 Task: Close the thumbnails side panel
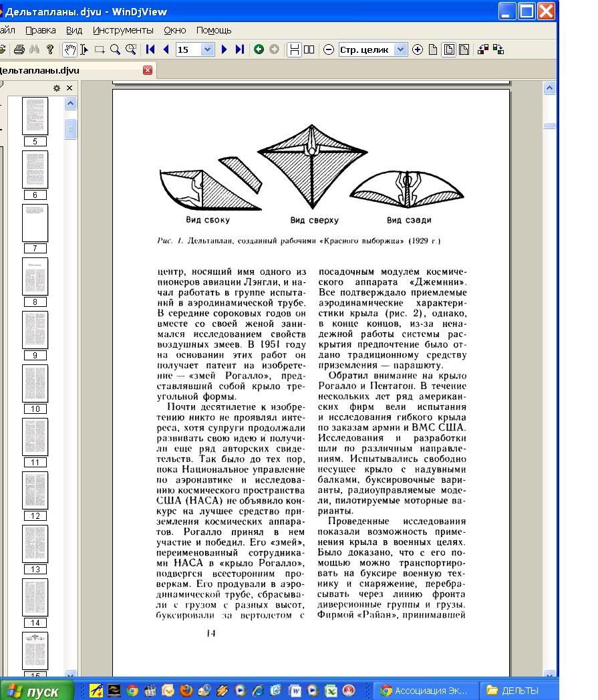click(x=69, y=88)
